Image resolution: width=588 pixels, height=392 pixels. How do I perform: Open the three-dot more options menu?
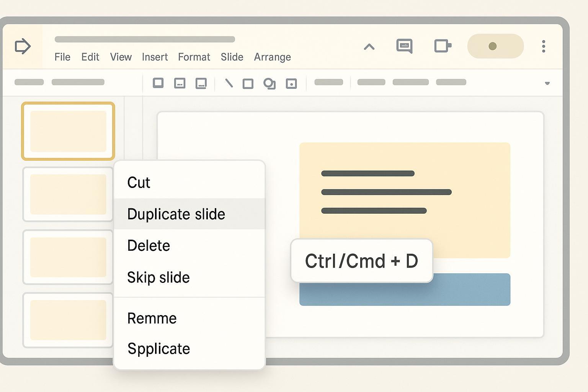click(543, 46)
